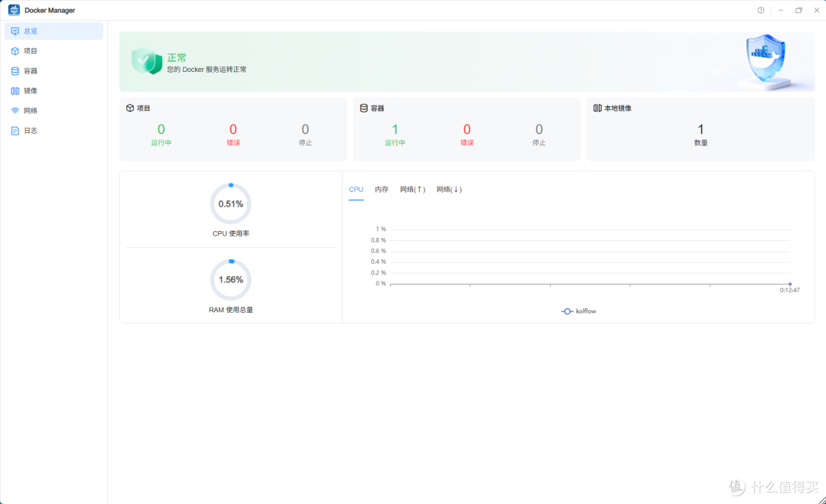Image resolution: width=826 pixels, height=504 pixels.
Task: Click the 项目 card title
Action: [x=143, y=108]
